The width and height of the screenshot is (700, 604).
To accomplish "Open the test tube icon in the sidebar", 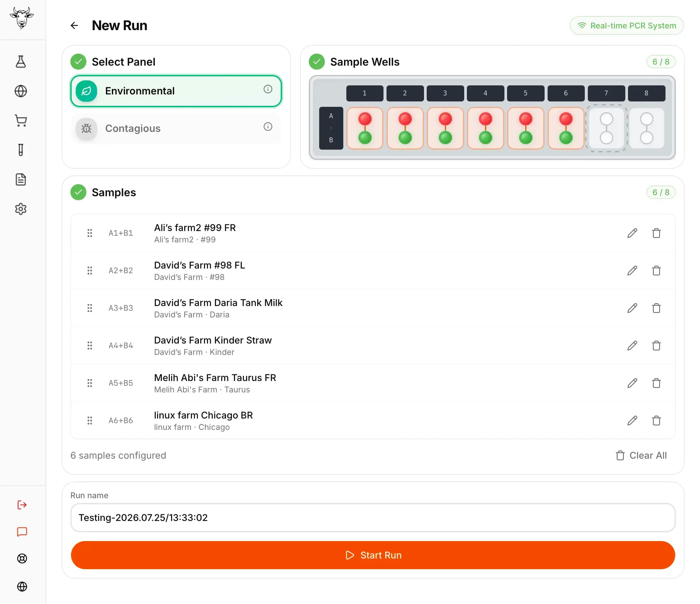I will 21,150.
